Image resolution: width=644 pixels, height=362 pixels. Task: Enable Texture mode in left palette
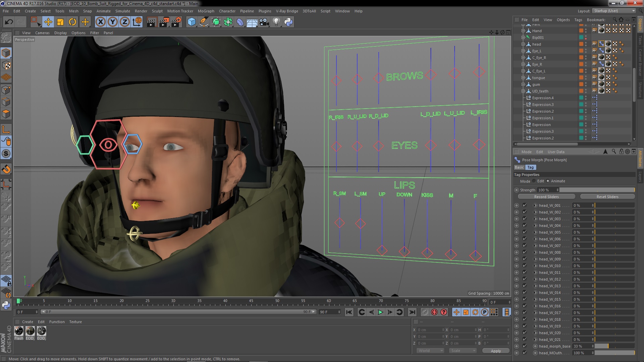tap(6, 65)
